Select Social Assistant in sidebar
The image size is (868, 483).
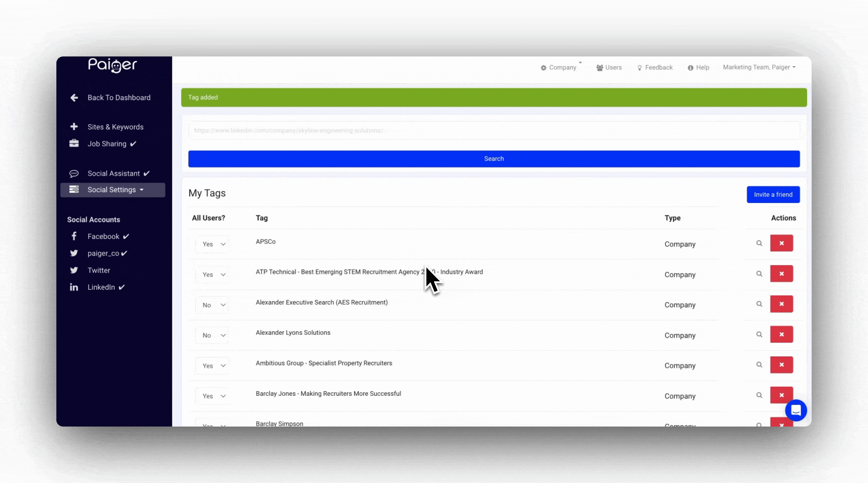(x=114, y=174)
